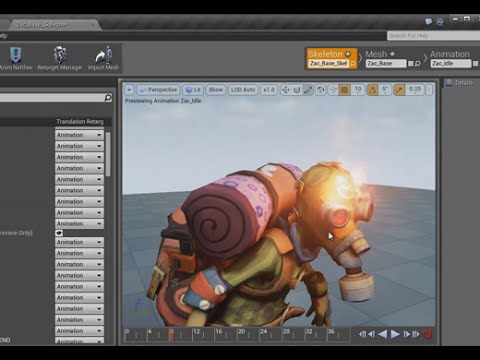Step one frame backward
Viewport: 480px width, 360px height.
[x=371, y=334]
